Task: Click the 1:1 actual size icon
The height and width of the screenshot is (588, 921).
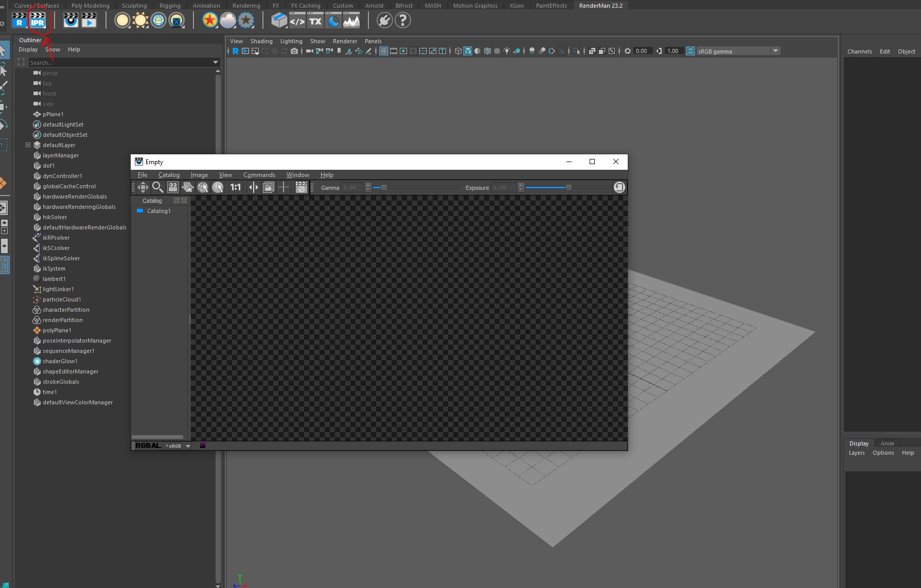Action: coord(236,187)
